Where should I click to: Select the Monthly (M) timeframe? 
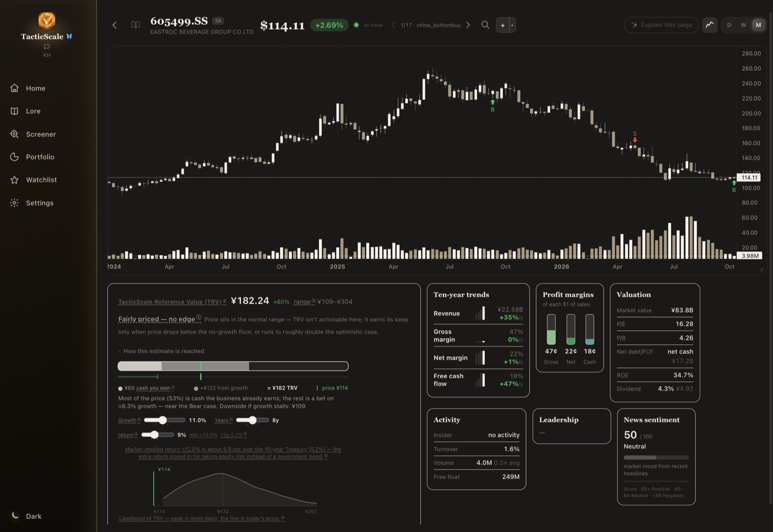pos(759,25)
